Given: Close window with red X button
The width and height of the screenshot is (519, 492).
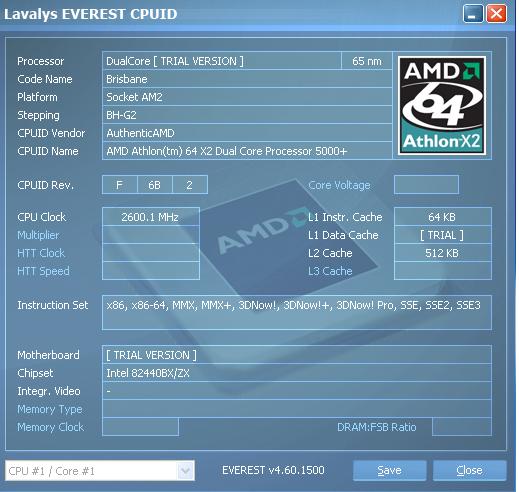Looking at the screenshot, I should click(x=496, y=14).
